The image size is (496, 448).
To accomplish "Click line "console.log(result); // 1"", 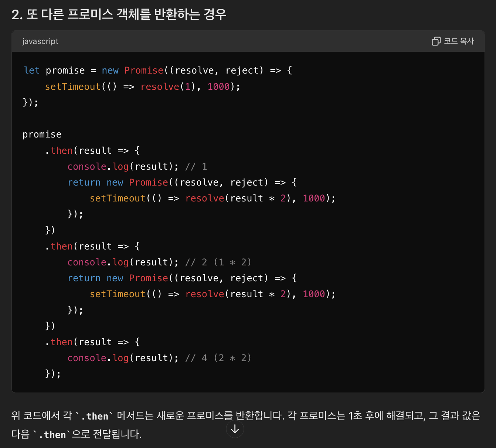I will point(137,166).
